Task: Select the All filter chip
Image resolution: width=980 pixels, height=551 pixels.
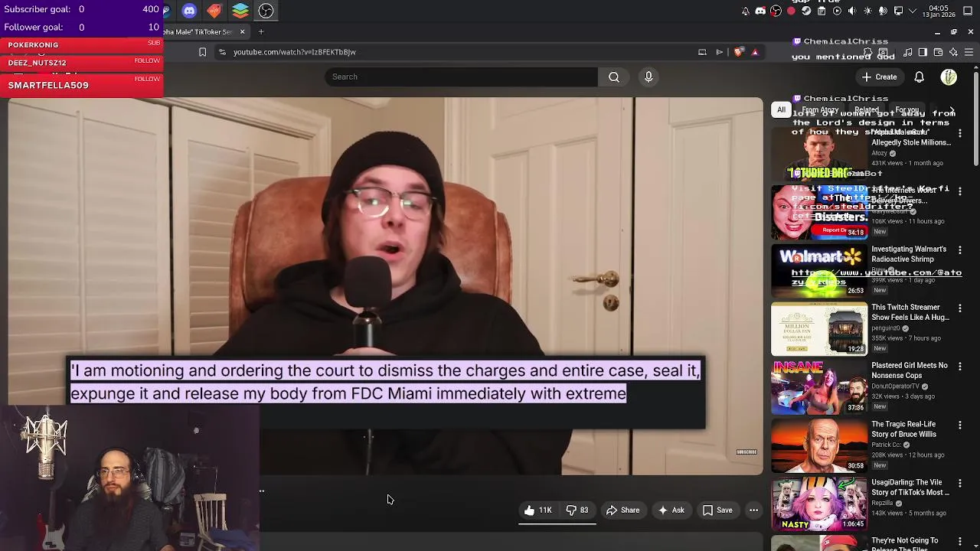Action: [781, 110]
